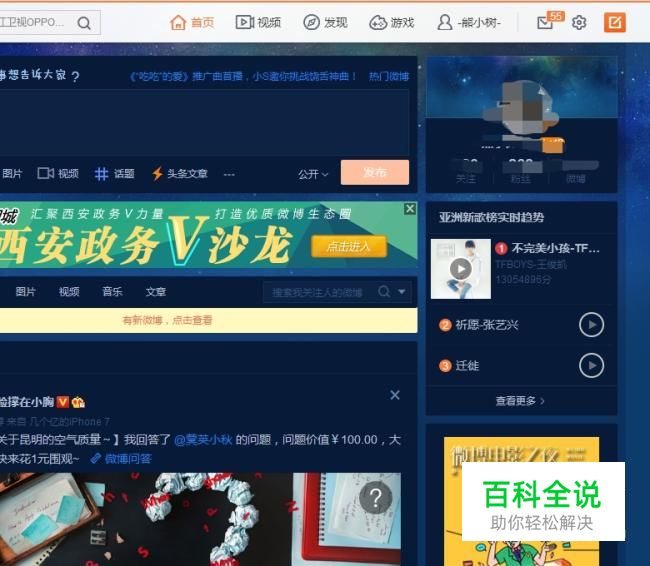650x566 pixels.
Task: Open the 微博问答 link
Action: pyautogui.click(x=121, y=458)
